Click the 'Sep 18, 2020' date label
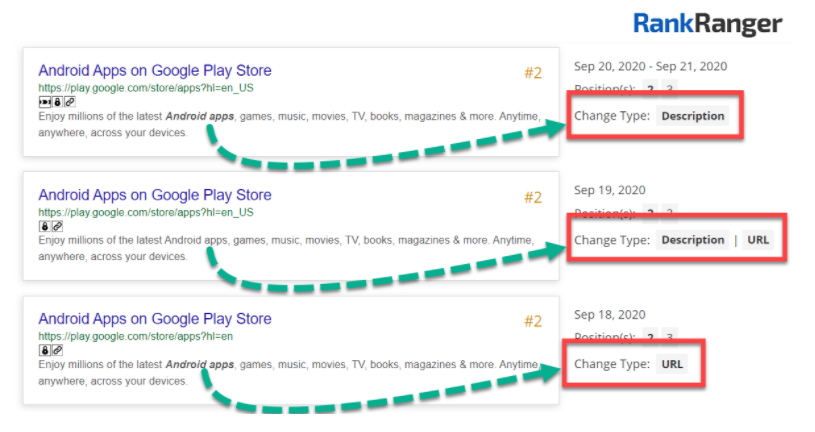The height and width of the screenshot is (432, 815). [610, 315]
